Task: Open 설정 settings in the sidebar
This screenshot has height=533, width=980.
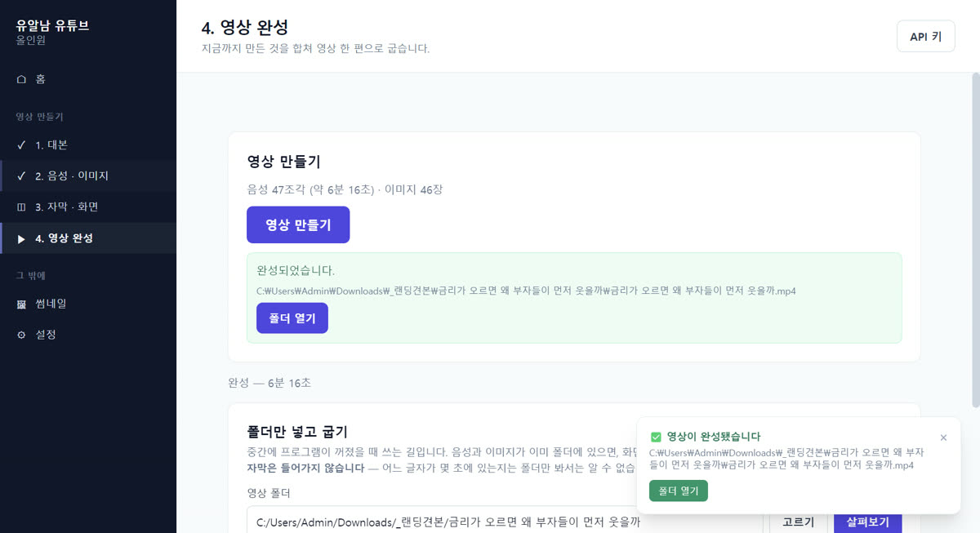Action: point(88,335)
